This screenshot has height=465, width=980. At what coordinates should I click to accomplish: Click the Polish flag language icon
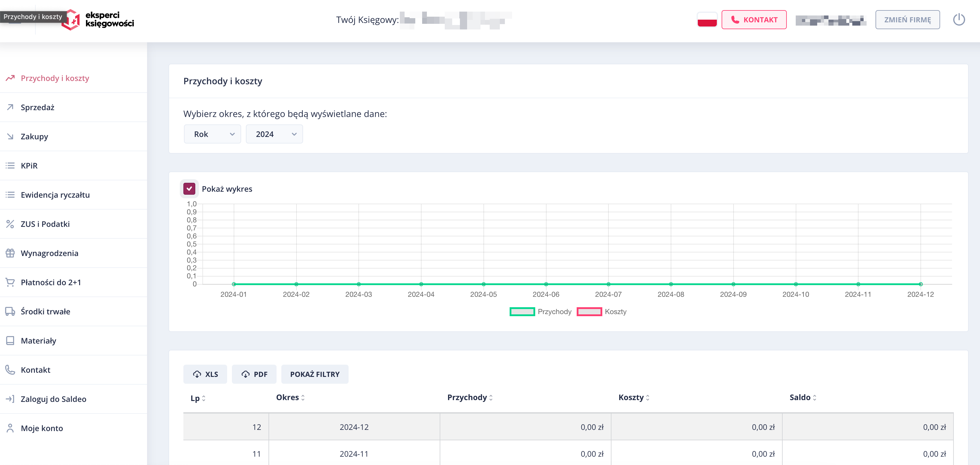[x=707, y=20]
